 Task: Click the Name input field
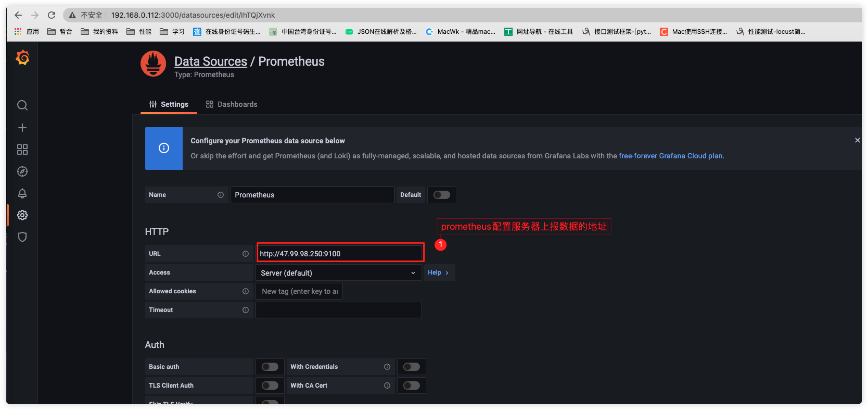click(x=312, y=195)
